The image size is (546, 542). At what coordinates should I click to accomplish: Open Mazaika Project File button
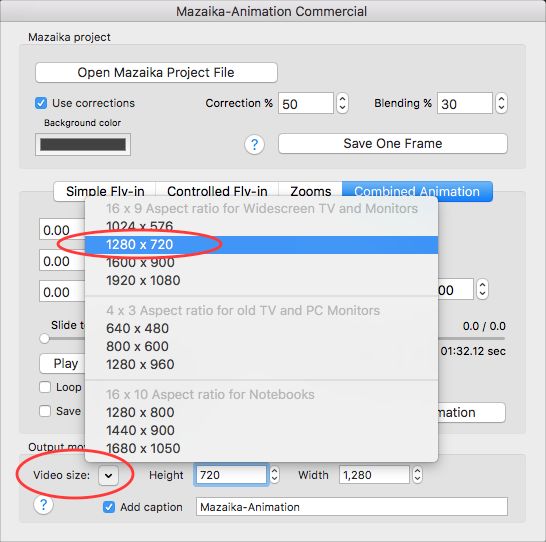(156, 72)
